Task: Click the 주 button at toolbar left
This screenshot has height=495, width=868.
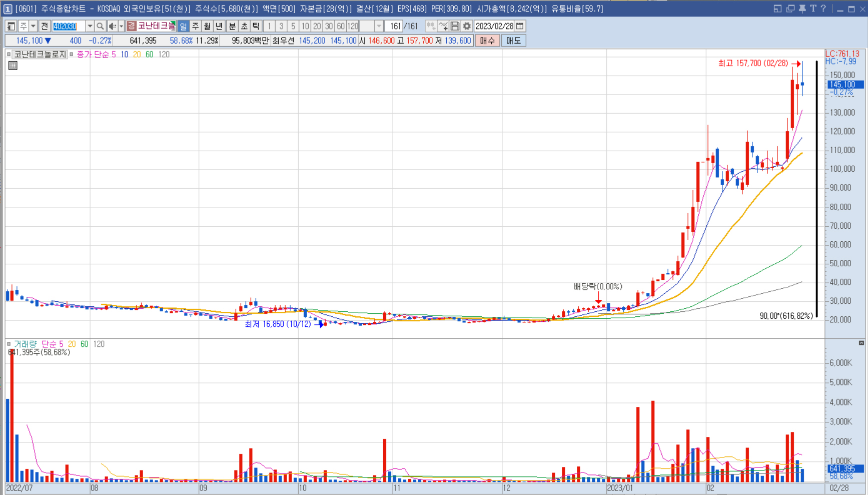Action: point(23,26)
